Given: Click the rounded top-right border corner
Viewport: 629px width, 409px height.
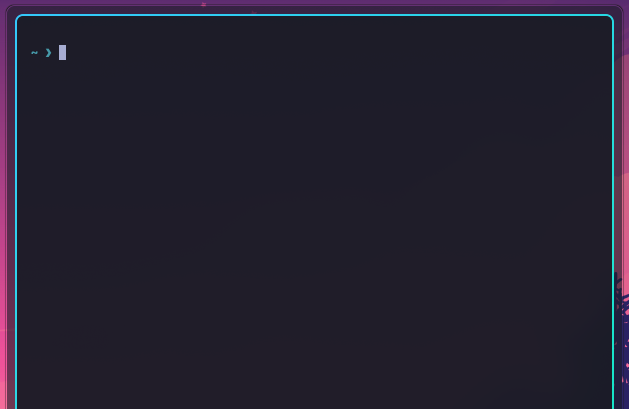Looking at the screenshot, I should click(x=611, y=17).
